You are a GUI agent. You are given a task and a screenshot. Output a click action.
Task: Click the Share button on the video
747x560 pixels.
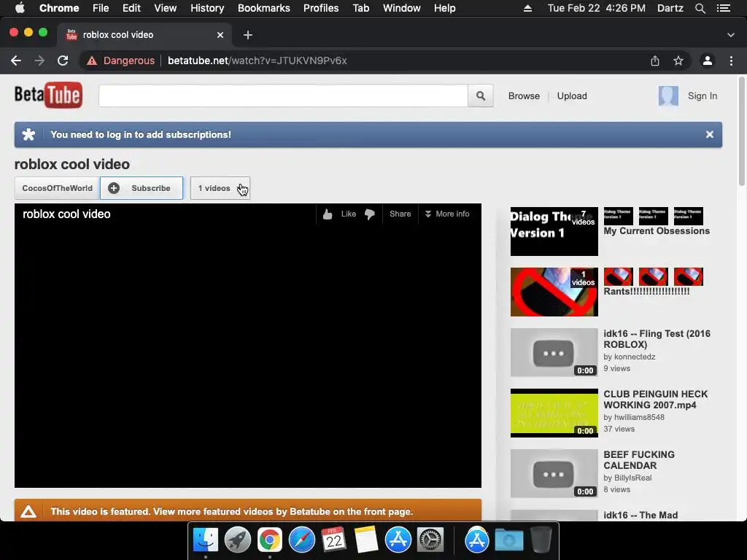point(400,214)
